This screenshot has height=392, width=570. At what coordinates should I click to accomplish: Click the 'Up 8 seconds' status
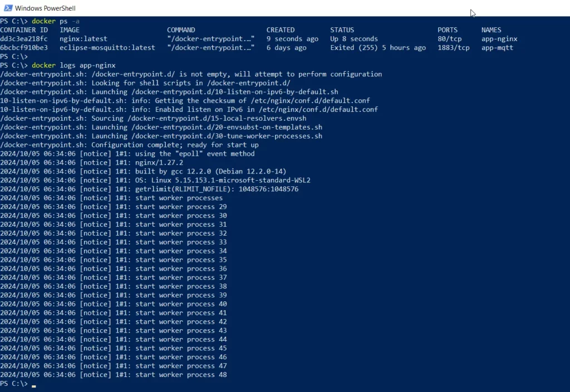pyautogui.click(x=354, y=38)
